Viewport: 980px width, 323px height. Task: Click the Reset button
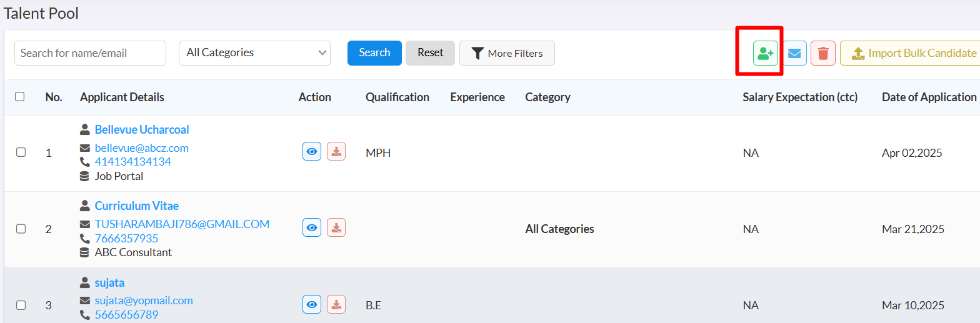430,53
